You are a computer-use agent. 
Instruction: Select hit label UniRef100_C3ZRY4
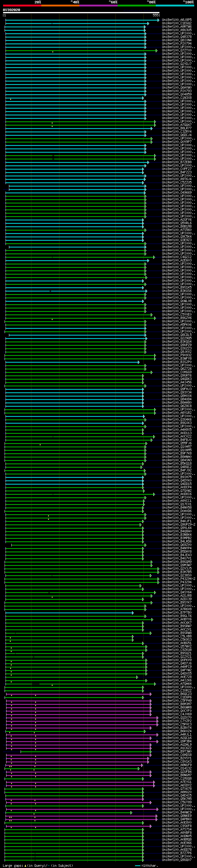[177, 132]
